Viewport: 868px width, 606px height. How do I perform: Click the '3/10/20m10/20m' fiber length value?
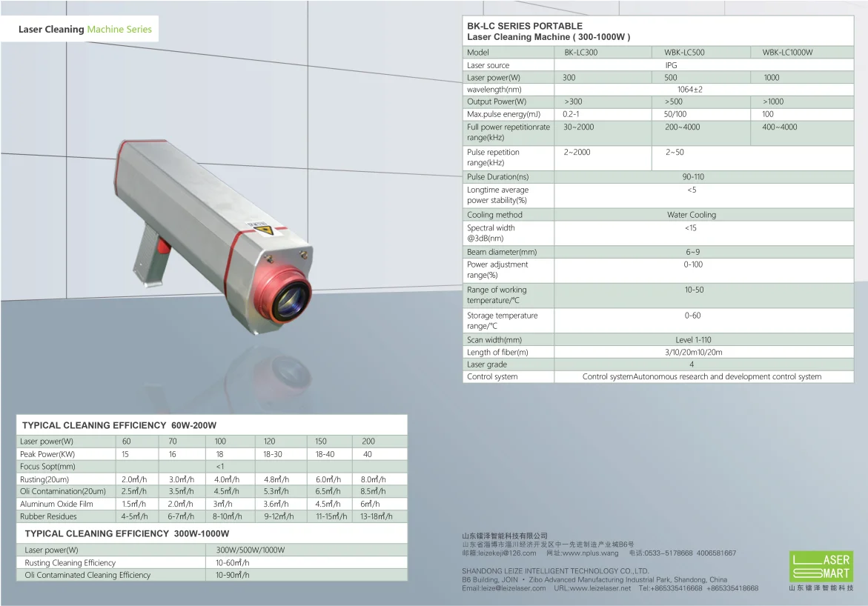pos(694,352)
